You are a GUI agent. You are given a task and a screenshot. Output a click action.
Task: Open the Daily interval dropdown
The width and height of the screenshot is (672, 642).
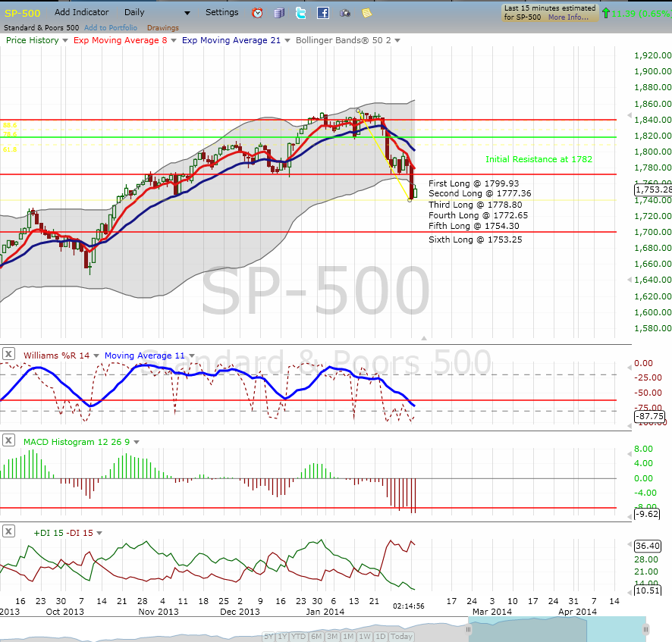[x=187, y=14]
